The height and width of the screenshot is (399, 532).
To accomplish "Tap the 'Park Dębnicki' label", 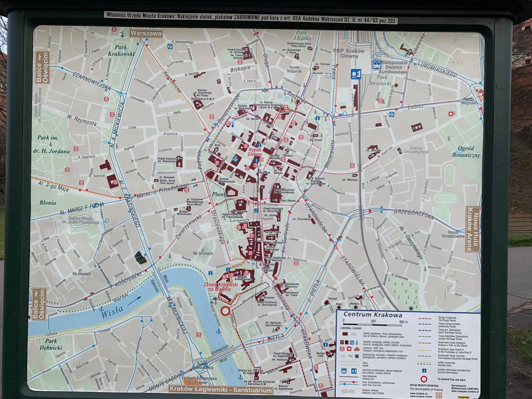I will 51,344.
